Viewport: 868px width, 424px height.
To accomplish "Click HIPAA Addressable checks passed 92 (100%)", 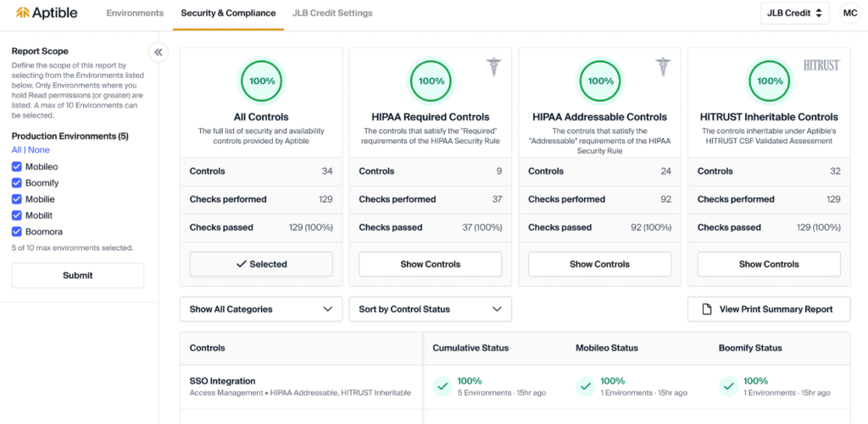I will click(652, 227).
